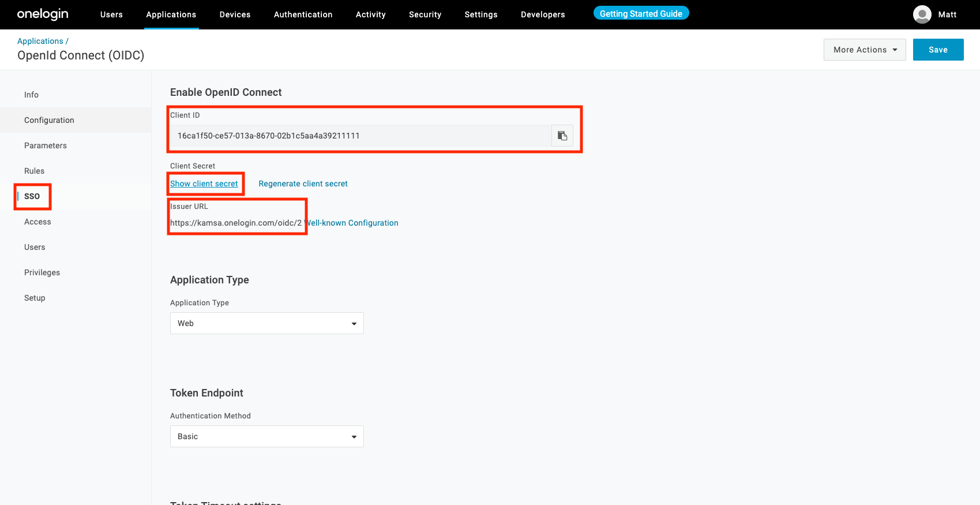Click the Issuer URL text
The height and width of the screenshot is (505, 980).
[236, 223]
